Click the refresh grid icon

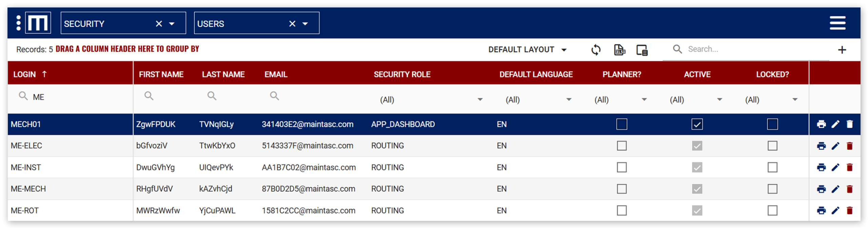point(596,50)
